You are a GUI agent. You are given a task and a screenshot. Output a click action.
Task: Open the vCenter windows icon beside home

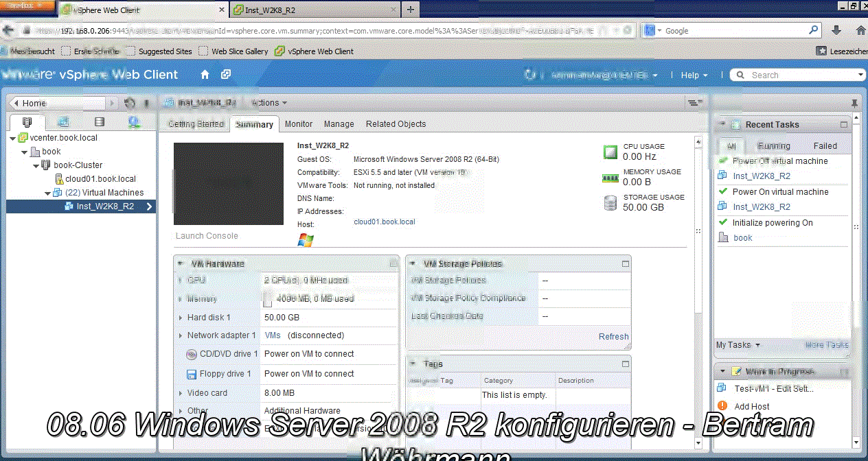tap(225, 75)
